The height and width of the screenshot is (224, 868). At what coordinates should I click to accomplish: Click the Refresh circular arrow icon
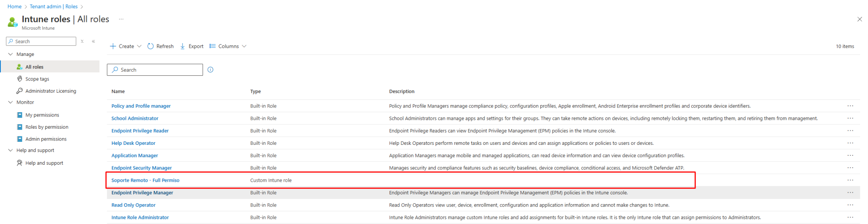tap(150, 46)
